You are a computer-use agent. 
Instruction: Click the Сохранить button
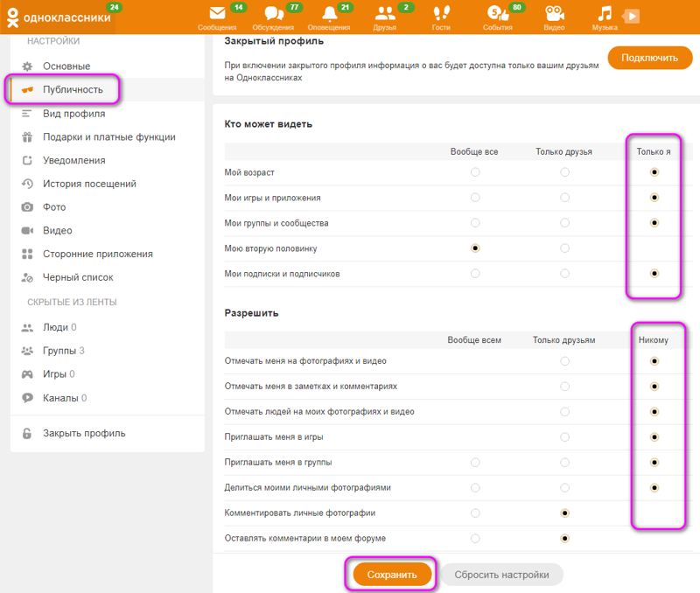tap(392, 575)
